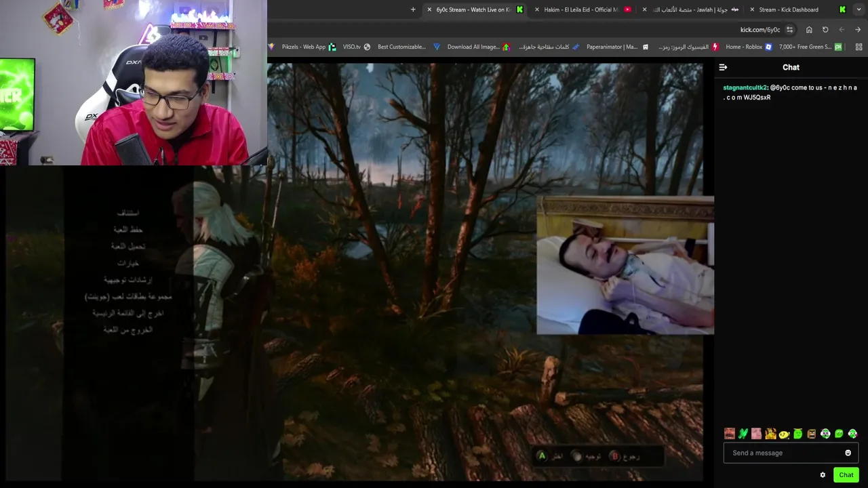Image resolution: width=868 pixels, height=488 pixels.
Task: Select مجموعة بطاقات لعب (جوينت) menu entry
Action: [x=128, y=296]
